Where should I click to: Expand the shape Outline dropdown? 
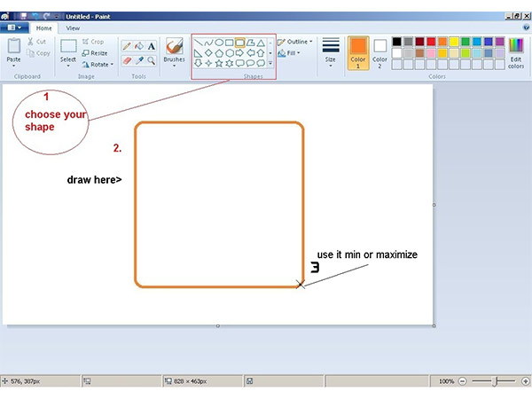click(x=296, y=42)
